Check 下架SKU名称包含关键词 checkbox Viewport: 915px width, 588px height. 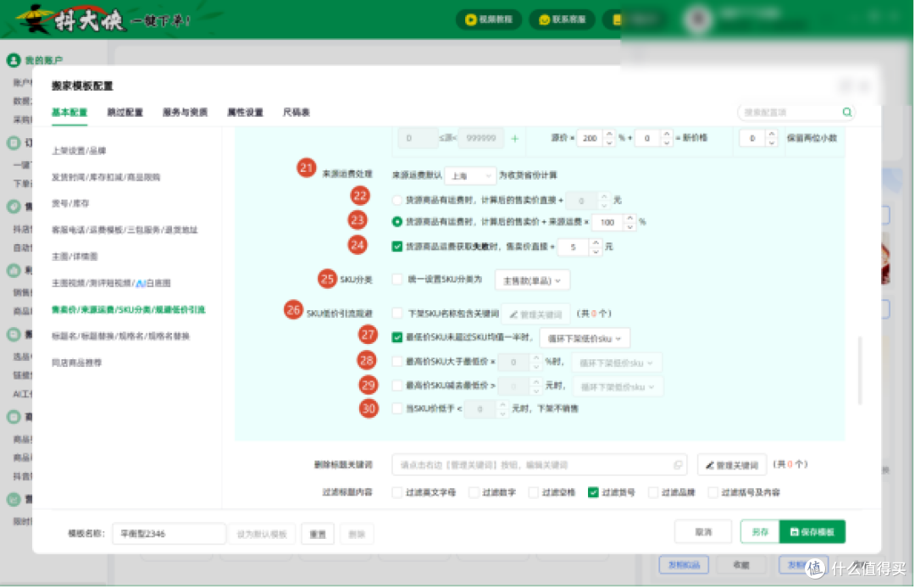[x=396, y=313]
